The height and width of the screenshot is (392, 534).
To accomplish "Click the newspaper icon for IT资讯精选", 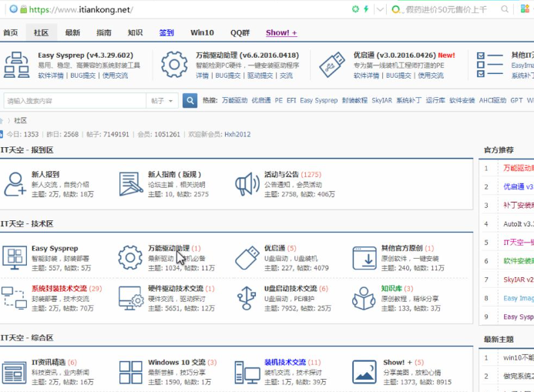I will point(15,373).
